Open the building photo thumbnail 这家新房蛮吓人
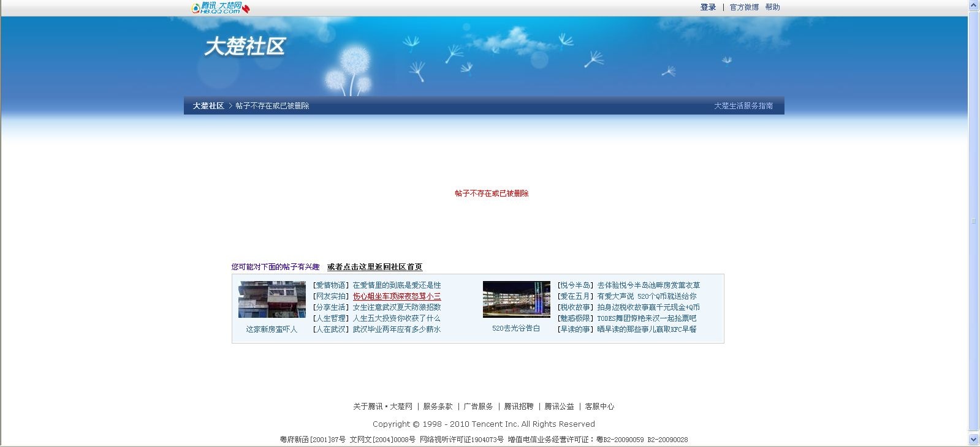The width and height of the screenshot is (980, 447). pos(272,299)
